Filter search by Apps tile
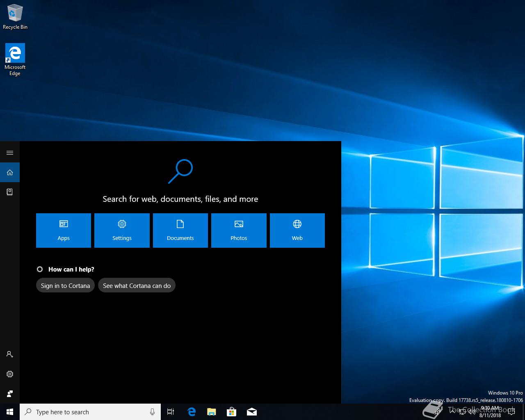525x420 pixels. 64,231
